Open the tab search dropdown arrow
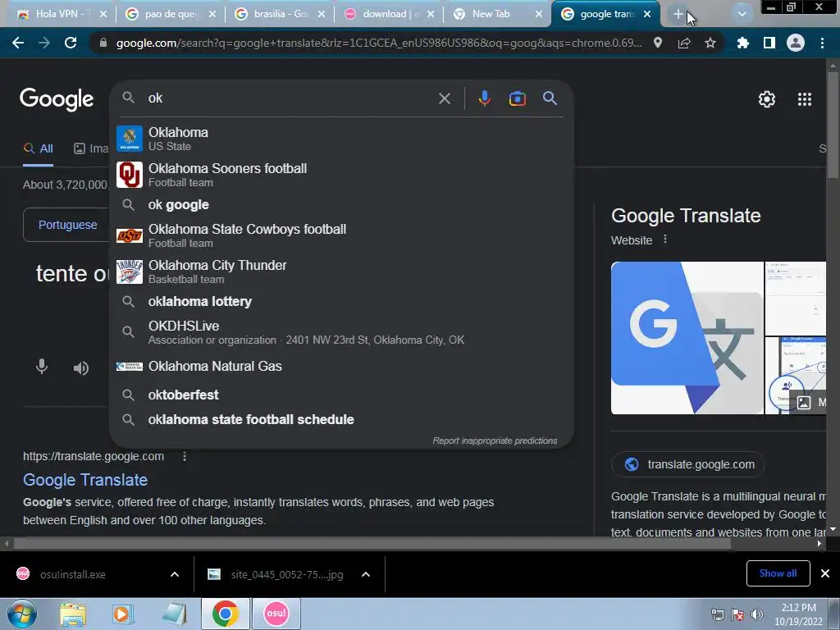Viewport: 840px width, 630px height. click(742, 15)
